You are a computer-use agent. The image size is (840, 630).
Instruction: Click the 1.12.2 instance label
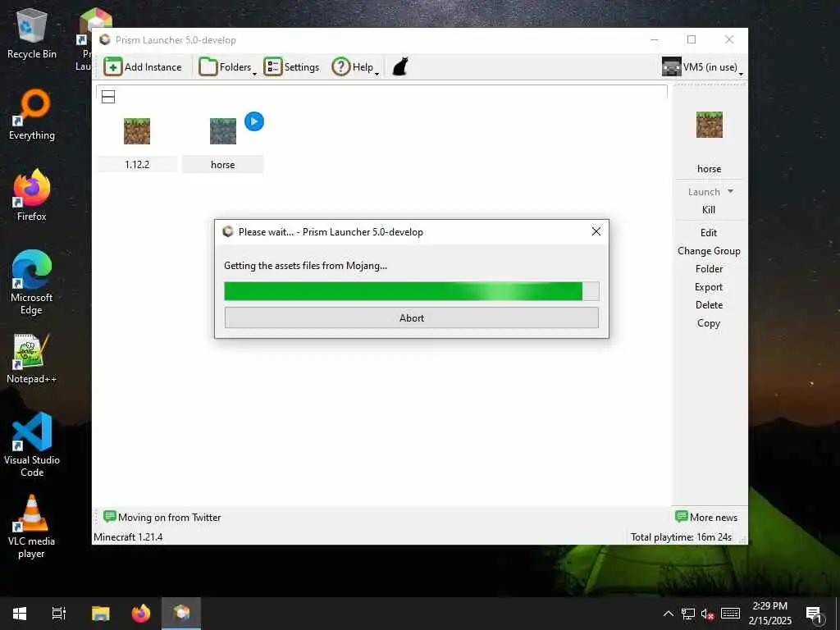pyautogui.click(x=137, y=164)
